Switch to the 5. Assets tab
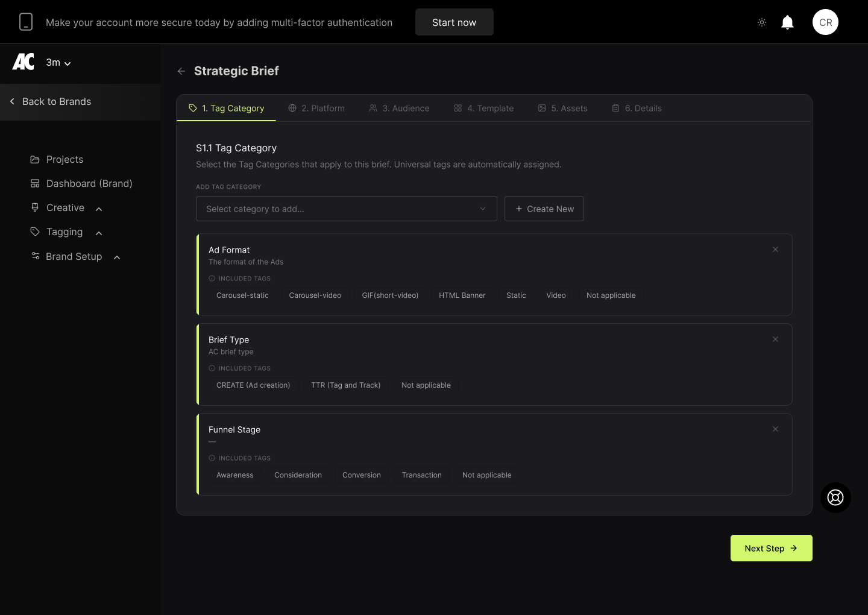This screenshot has height=615, width=868. (562, 109)
